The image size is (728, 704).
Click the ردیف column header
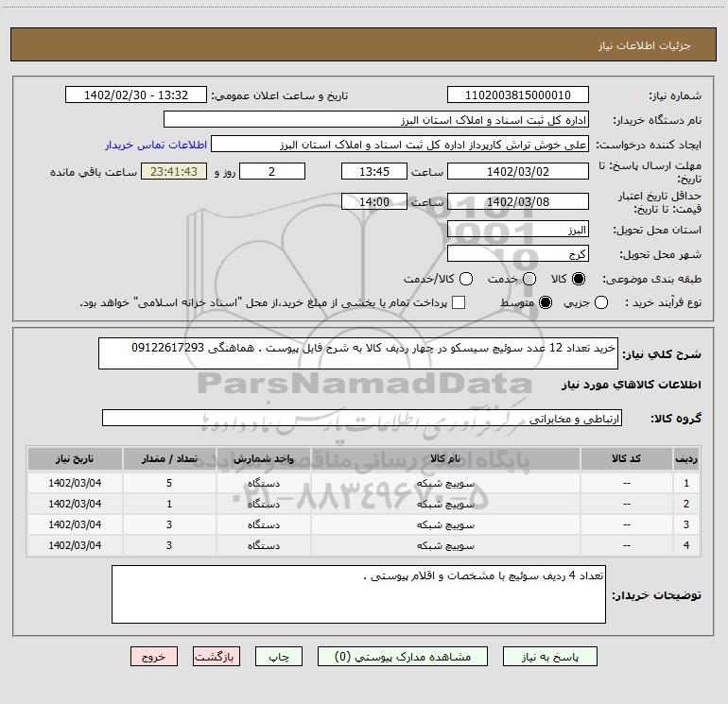click(686, 459)
